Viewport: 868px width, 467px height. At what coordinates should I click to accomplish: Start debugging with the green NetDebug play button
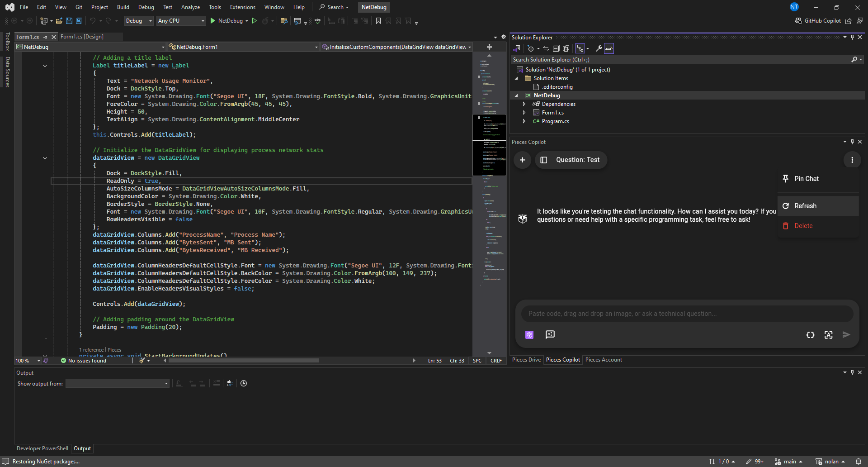click(213, 21)
